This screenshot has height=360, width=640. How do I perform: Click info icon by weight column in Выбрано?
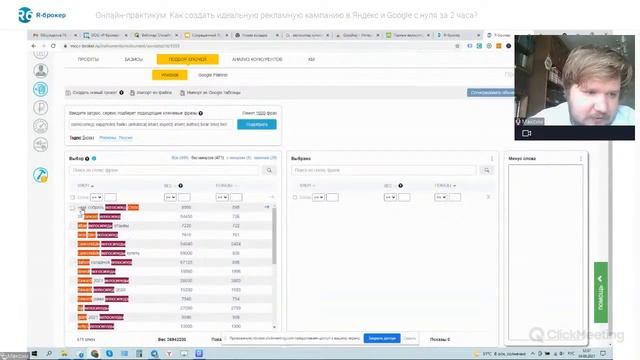coord(400,186)
